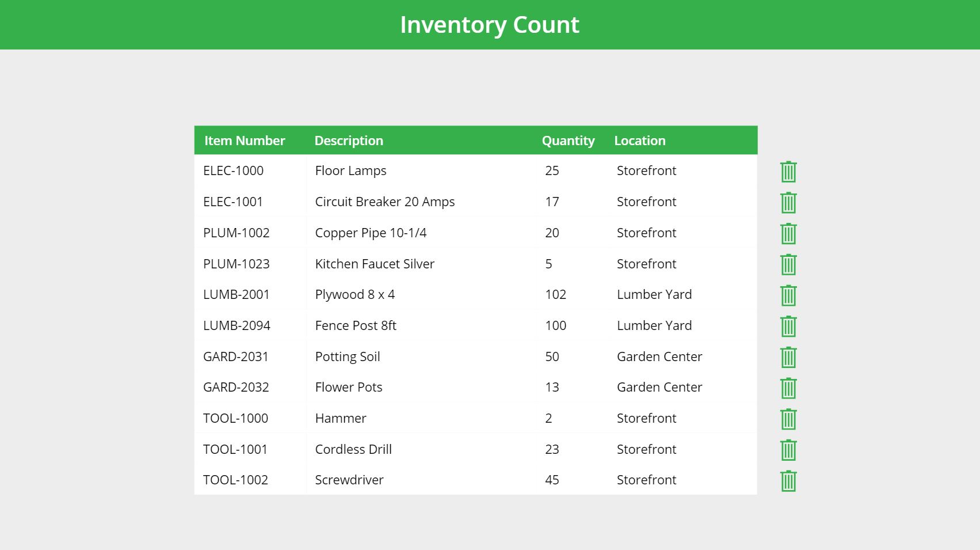
Task: Delete the Kitchen Faucet Silver record
Action: 788,264
